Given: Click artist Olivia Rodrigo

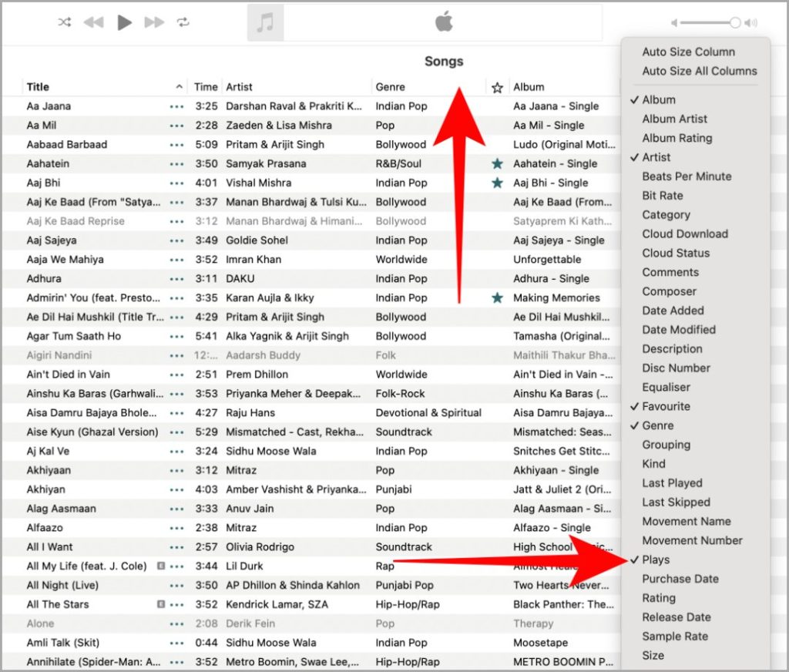Looking at the screenshot, I should pyautogui.click(x=260, y=547).
